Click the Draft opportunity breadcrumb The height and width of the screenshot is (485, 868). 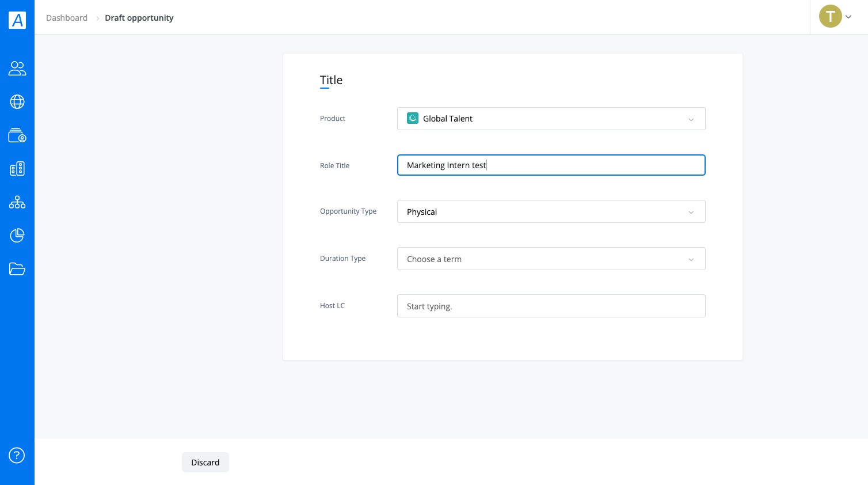click(x=139, y=18)
